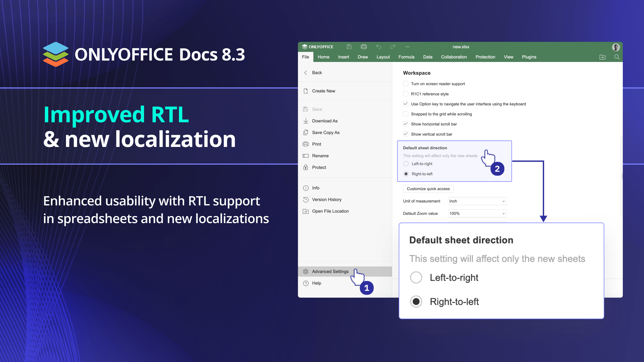
Task: Open the Collaboration tab
Action: [454, 57]
